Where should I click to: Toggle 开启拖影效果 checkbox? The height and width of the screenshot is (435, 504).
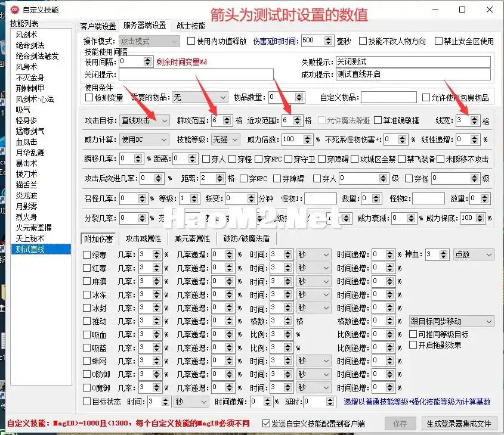coord(413,345)
